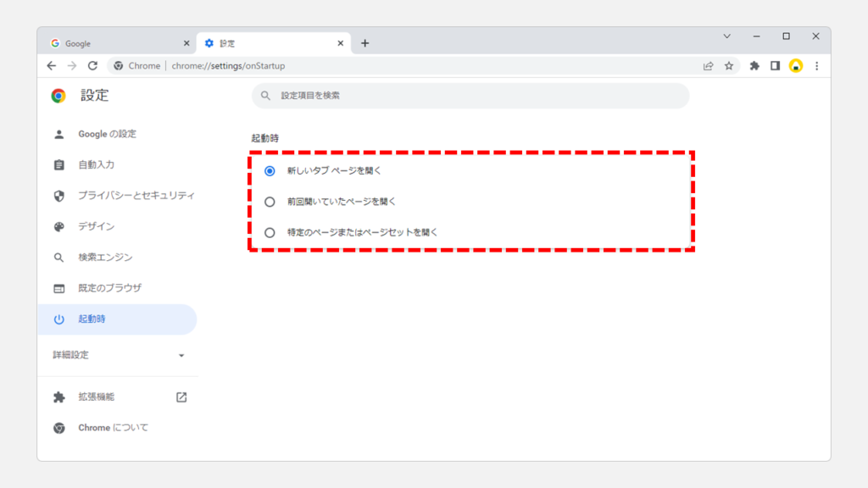Toggle the side panel icon
The width and height of the screenshot is (868, 488).
tap(775, 65)
